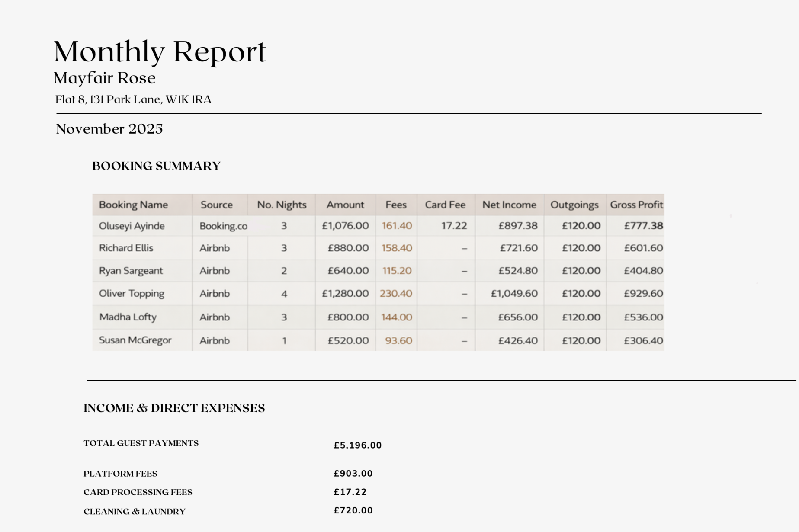This screenshot has width=799, height=532.
Task: Select the BOOKING SUMMARY heading
Action: pos(156,166)
